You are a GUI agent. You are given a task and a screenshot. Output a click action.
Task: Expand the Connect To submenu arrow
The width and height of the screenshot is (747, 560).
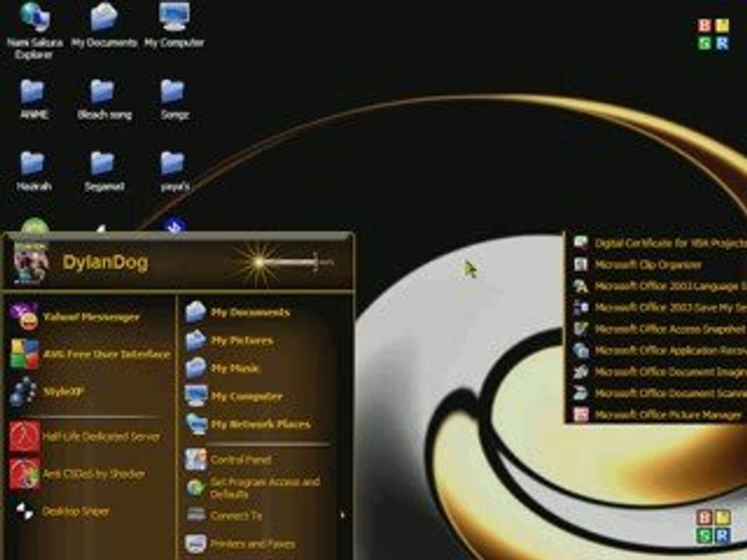pyautogui.click(x=342, y=515)
